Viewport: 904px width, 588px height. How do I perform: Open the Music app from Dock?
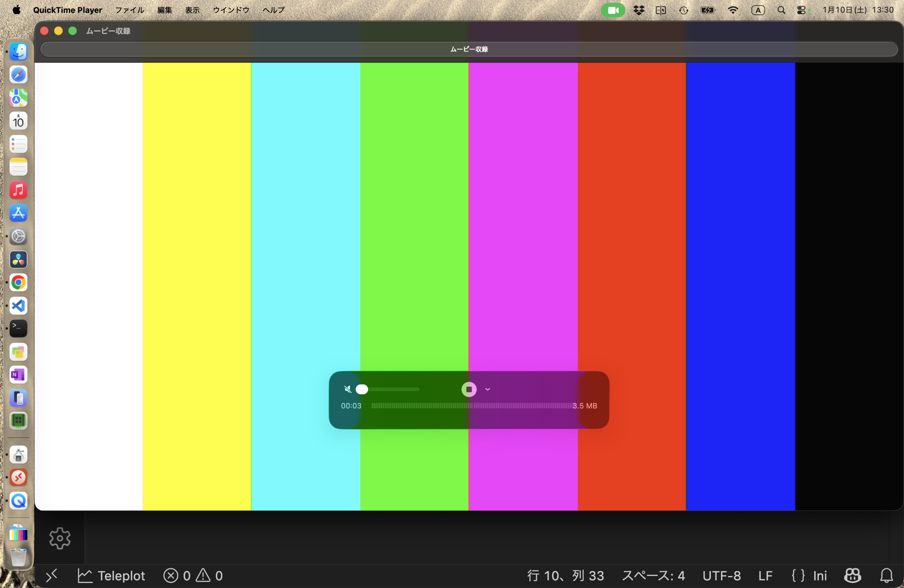tap(18, 190)
